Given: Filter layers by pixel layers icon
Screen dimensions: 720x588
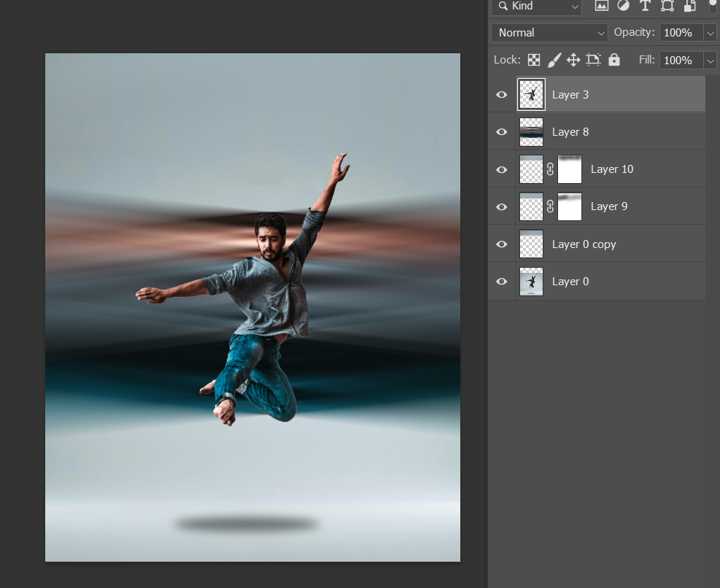Looking at the screenshot, I should [602, 6].
